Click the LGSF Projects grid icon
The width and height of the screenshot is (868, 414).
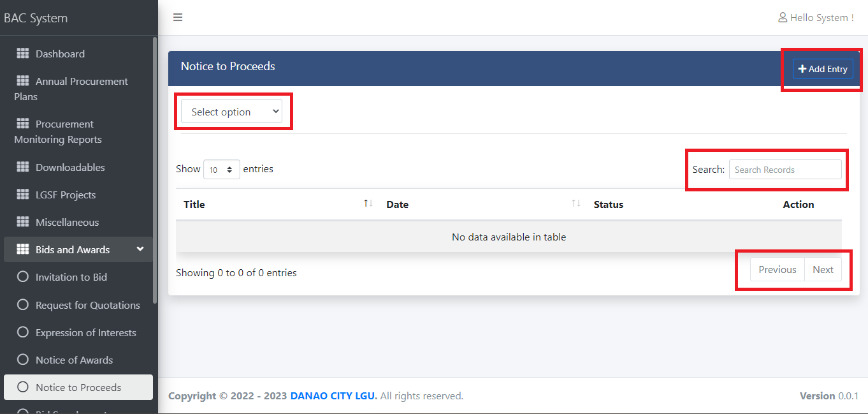(23, 194)
